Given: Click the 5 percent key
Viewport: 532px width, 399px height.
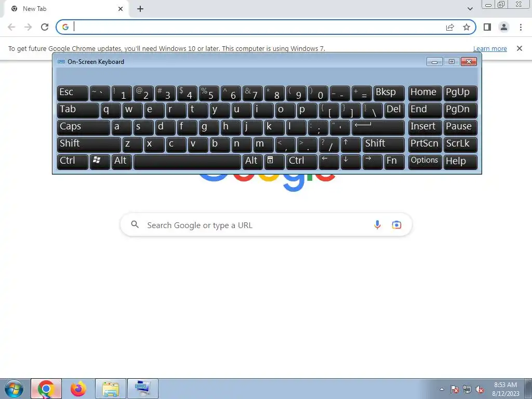Looking at the screenshot, I should (209, 94).
